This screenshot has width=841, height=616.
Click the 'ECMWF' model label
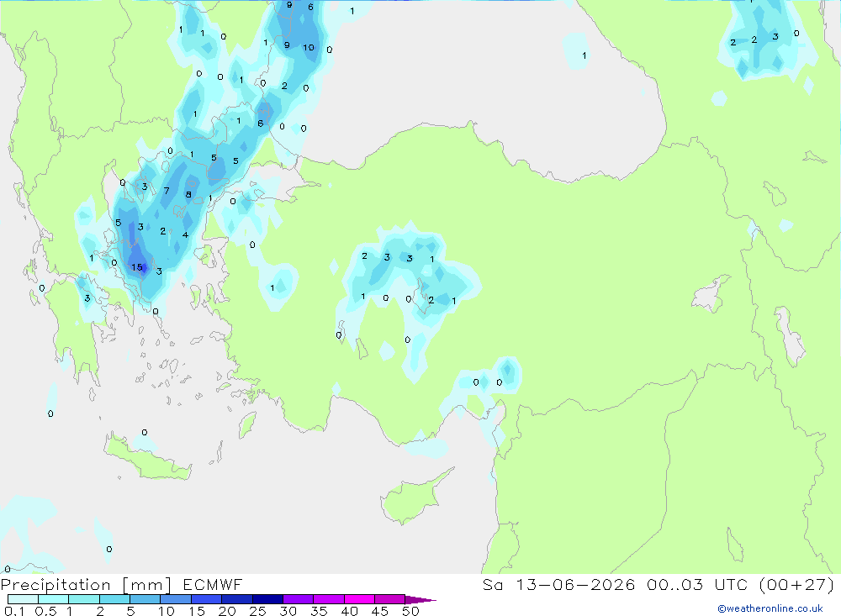click(213, 585)
